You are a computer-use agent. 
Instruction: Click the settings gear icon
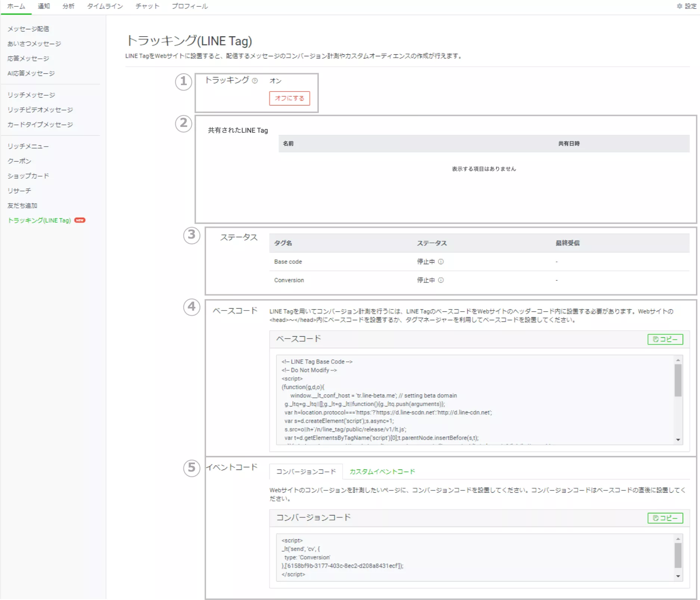679,6
